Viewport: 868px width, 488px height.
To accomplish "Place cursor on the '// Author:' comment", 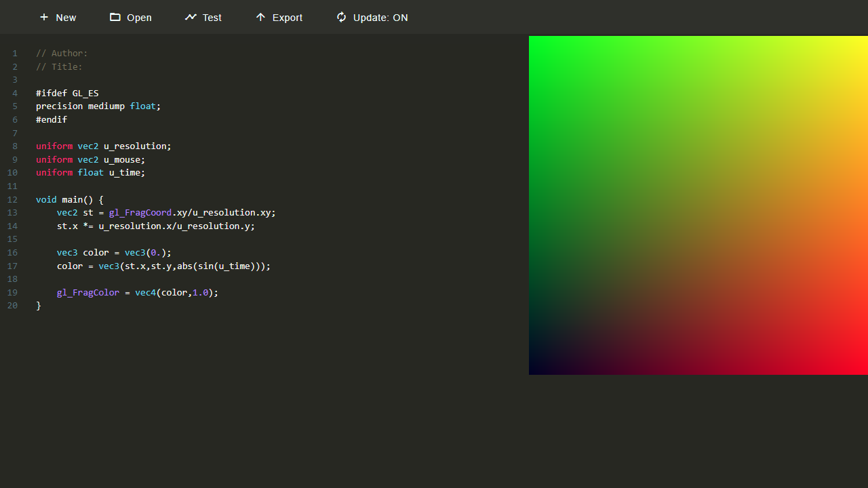I will (62, 54).
